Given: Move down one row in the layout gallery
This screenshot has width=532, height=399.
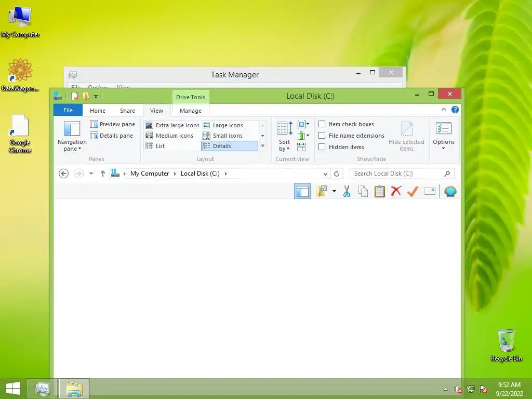Looking at the screenshot, I should pyautogui.click(x=262, y=136).
